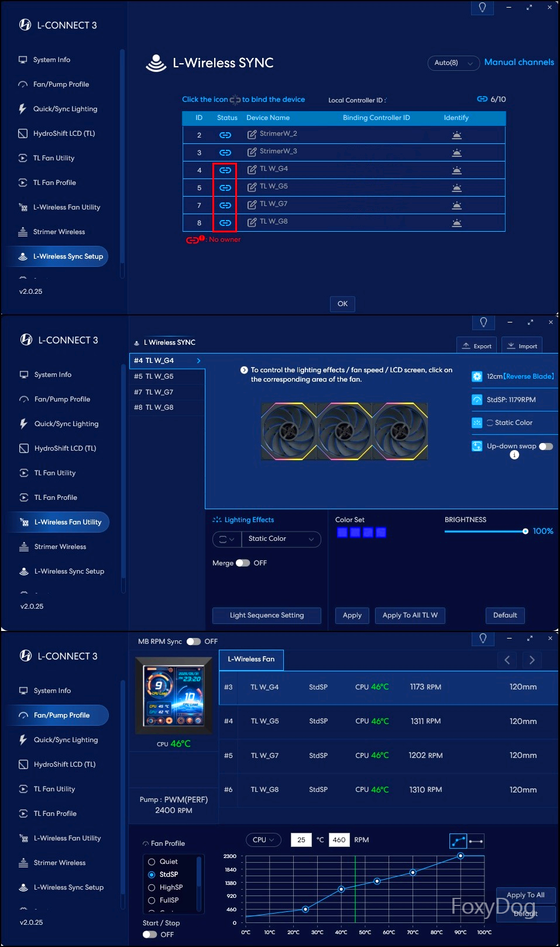Click bind link icon for StrimerW_2 row
The height and width of the screenshot is (947, 560).
tap(225, 135)
